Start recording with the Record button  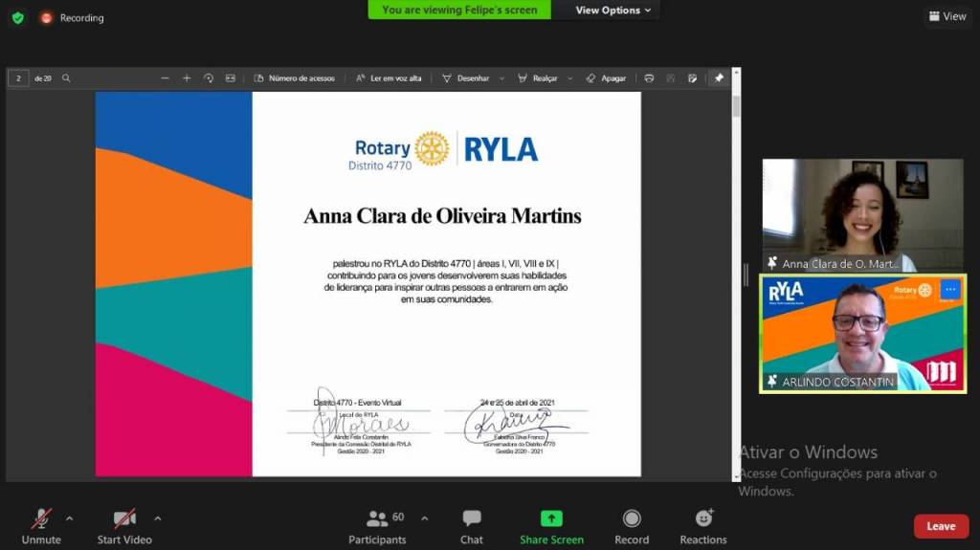(631, 524)
